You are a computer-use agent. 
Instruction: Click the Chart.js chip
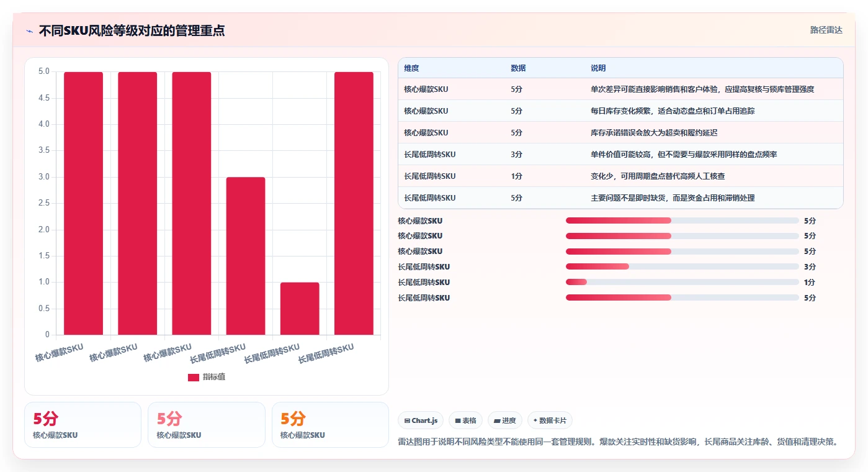[x=420, y=420]
